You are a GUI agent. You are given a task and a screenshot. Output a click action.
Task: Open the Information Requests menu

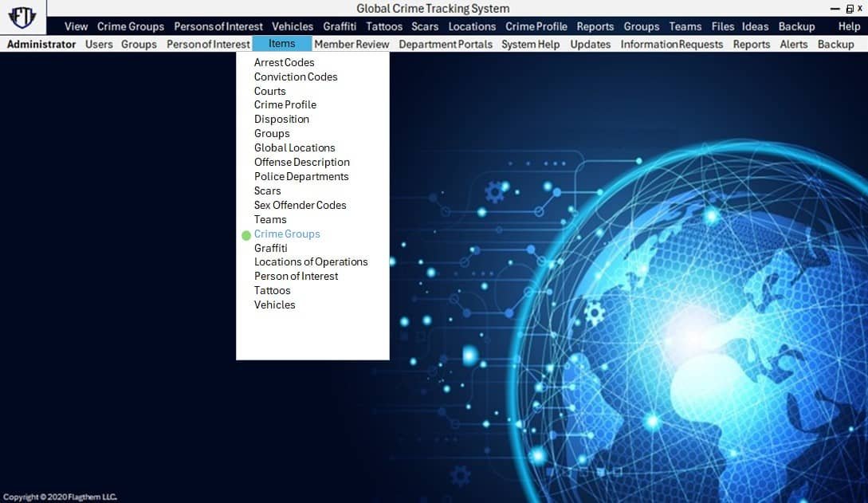[671, 44]
